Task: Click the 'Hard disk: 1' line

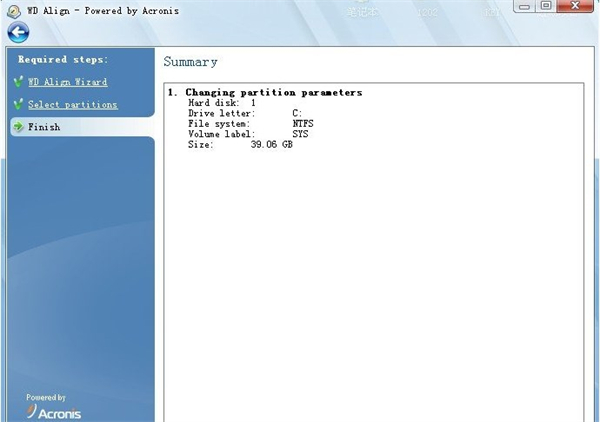Action: pyautogui.click(x=222, y=103)
